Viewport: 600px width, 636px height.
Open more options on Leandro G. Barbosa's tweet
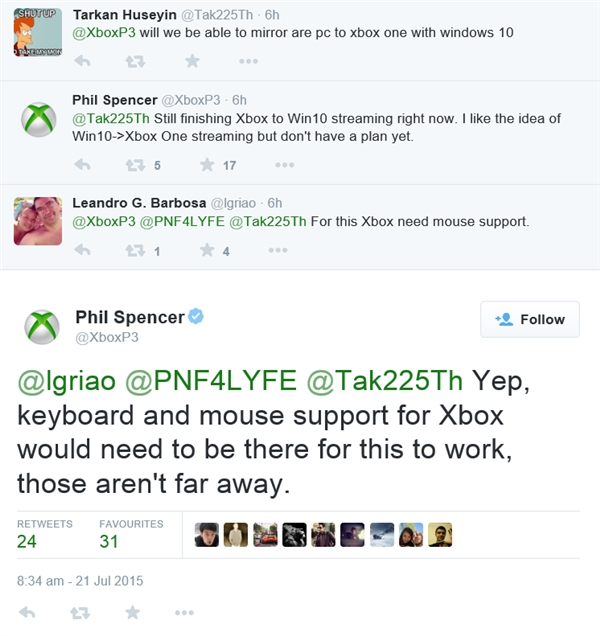[x=276, y=251]
